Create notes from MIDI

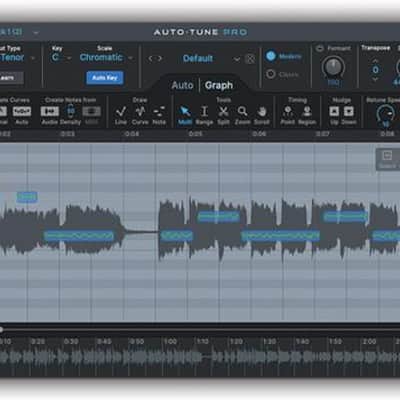[91, 111]
